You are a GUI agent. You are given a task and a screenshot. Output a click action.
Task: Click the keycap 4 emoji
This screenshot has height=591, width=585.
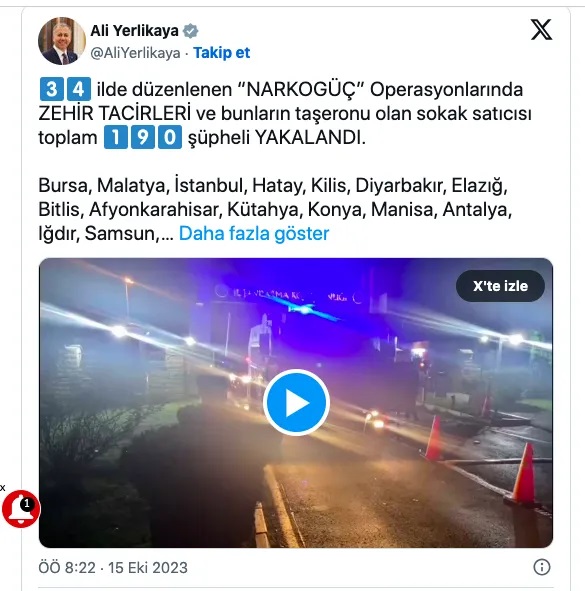(79, 89)
